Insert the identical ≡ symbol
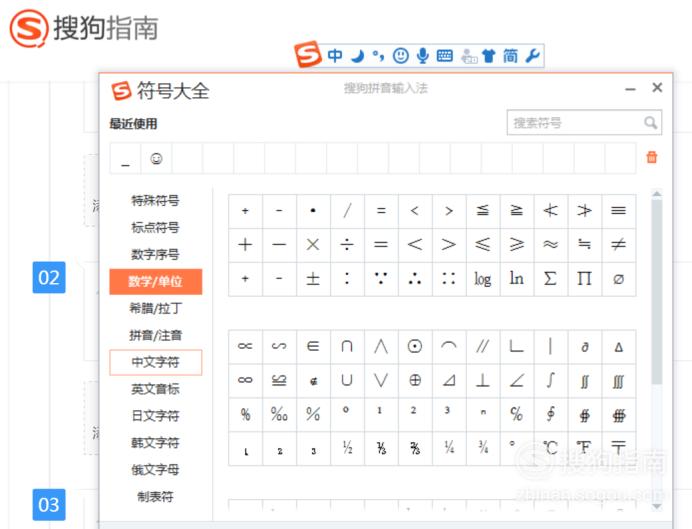Image resolution: width=692 pixels, height=529 pixels. (618, 211)
